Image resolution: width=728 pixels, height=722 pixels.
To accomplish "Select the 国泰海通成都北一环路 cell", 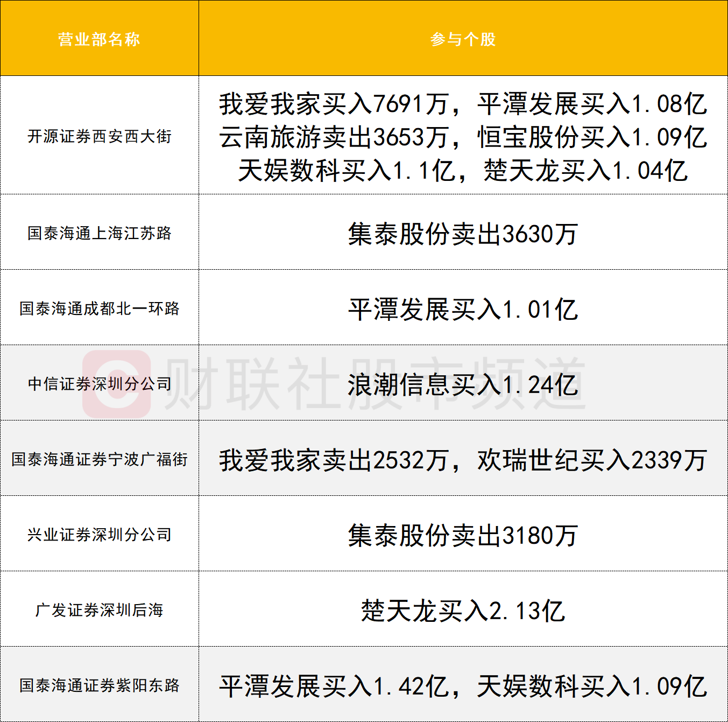I will point(100,309).
